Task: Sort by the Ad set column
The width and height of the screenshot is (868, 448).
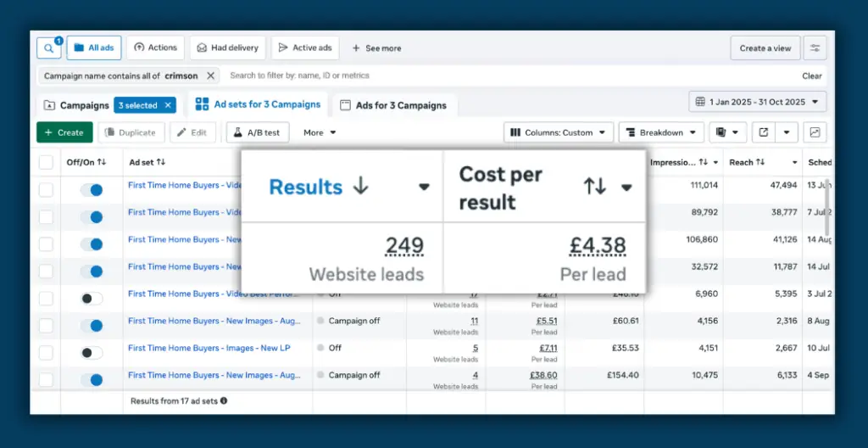Action: tap(147, 162)
